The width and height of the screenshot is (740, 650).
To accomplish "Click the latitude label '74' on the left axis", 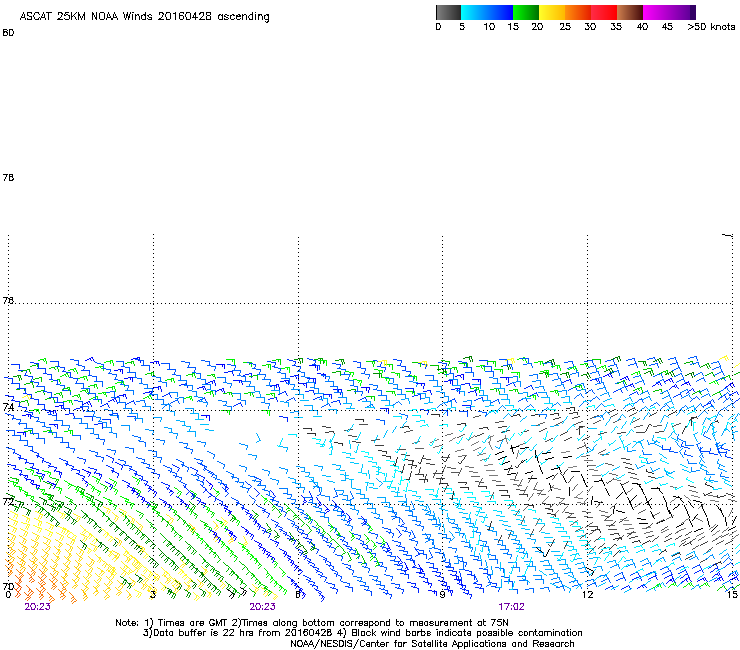I will pyautogui.click(x=8, y=406).
